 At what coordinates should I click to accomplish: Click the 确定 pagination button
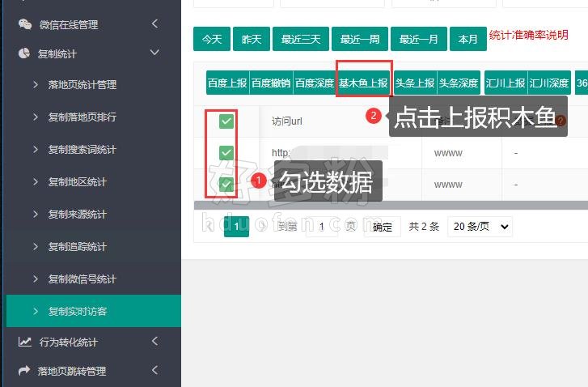[x=383, y=227]
